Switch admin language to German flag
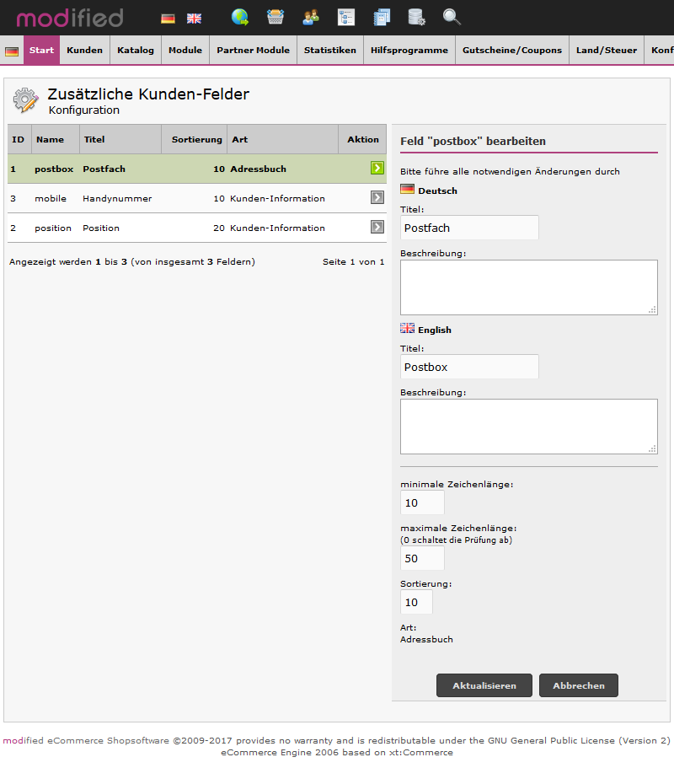 tap(168, 18)
